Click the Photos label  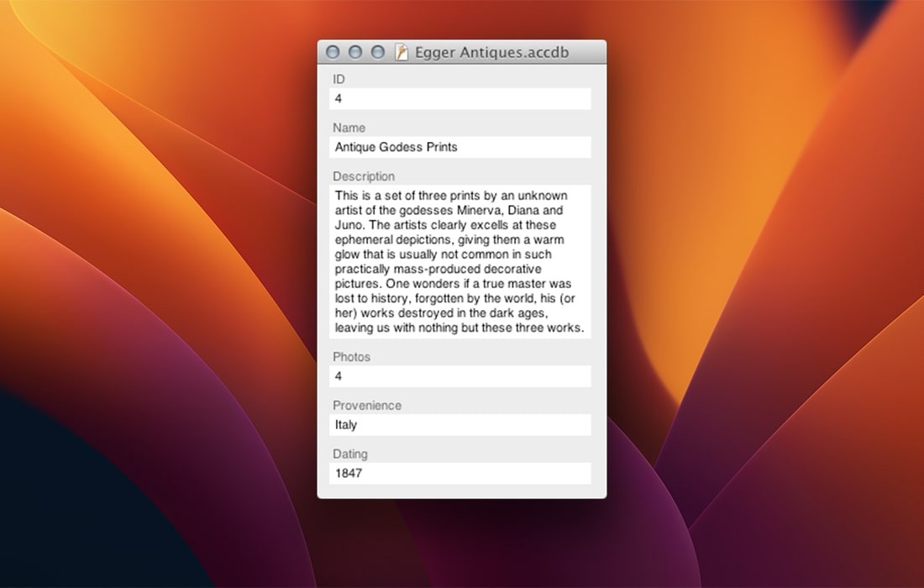(351, 357)
